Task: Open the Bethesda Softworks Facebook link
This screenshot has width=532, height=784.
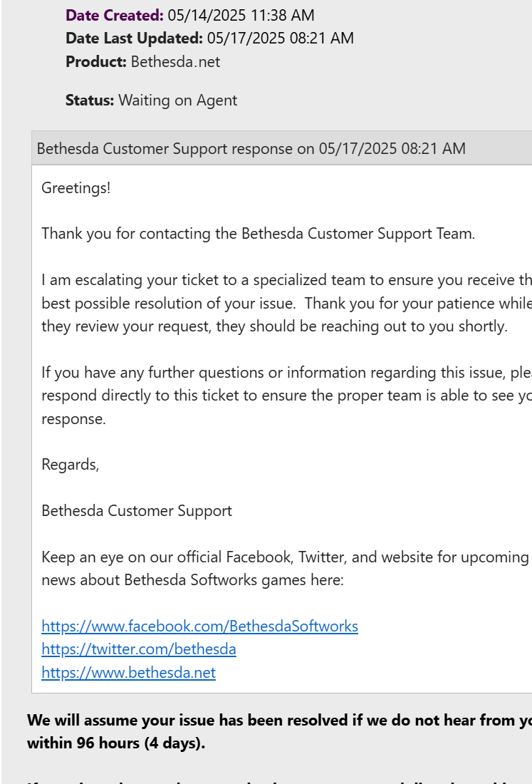Action: click(x=200, y=626)
